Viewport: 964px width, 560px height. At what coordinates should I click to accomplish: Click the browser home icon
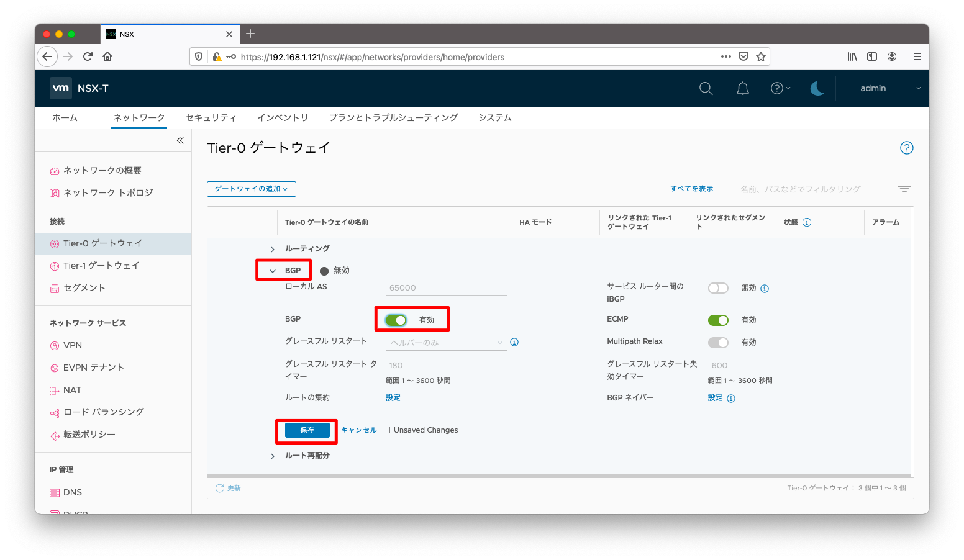tap(107, 56)
